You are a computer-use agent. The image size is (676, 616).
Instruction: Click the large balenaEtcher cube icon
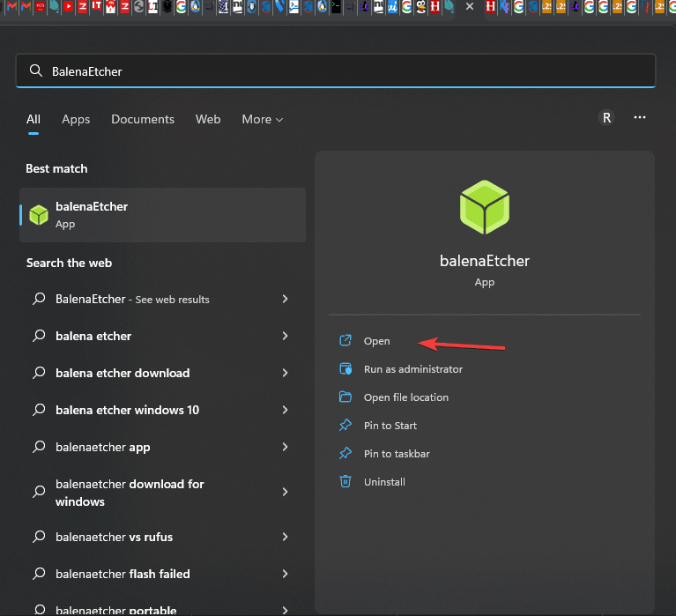pyautogui.click(x=485, y=207)
